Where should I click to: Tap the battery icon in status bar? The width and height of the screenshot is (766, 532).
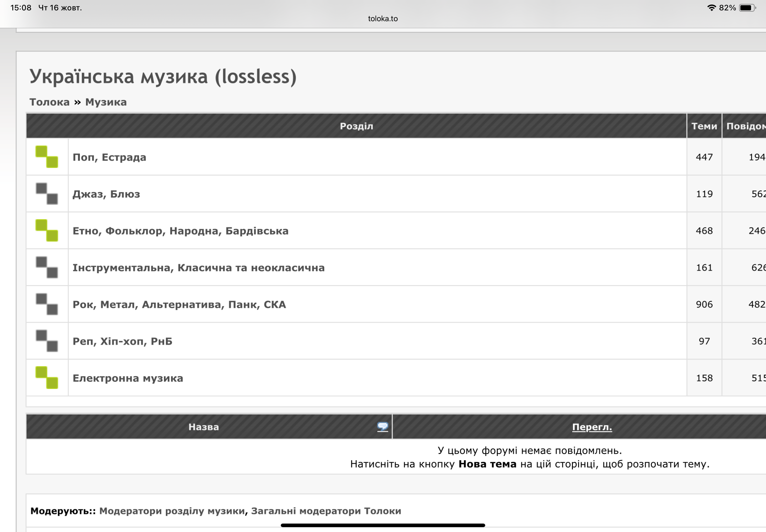747,8
